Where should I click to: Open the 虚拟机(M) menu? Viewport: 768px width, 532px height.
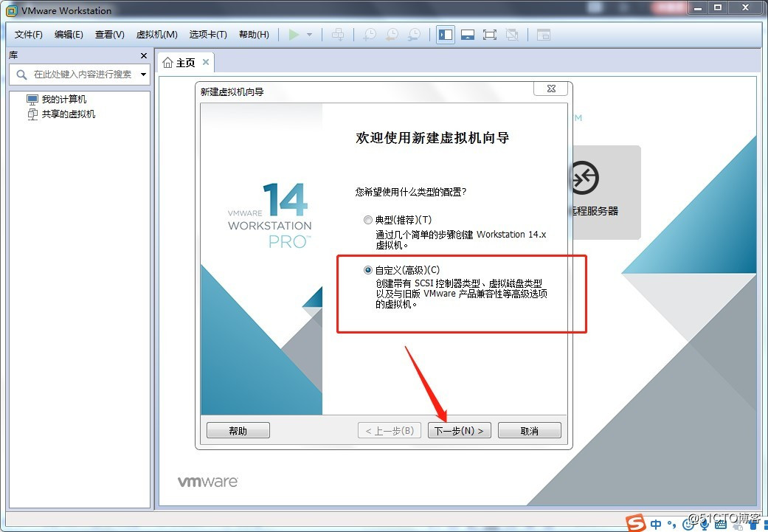point(156,35)
